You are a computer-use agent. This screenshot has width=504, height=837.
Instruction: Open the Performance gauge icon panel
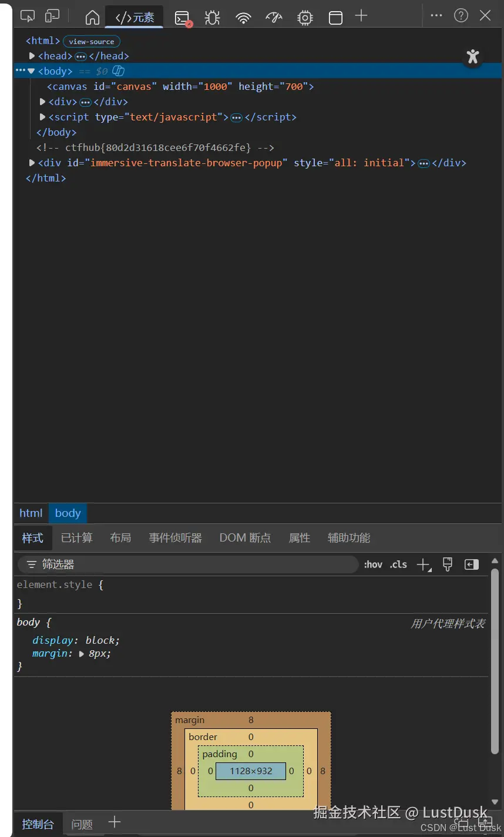tap(274, 17)
